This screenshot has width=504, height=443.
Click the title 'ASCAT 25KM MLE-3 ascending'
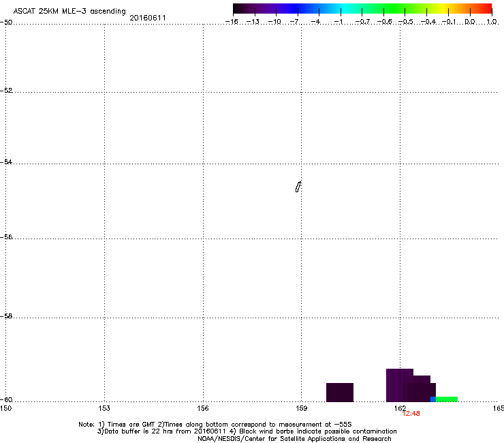tap(69, 12)
